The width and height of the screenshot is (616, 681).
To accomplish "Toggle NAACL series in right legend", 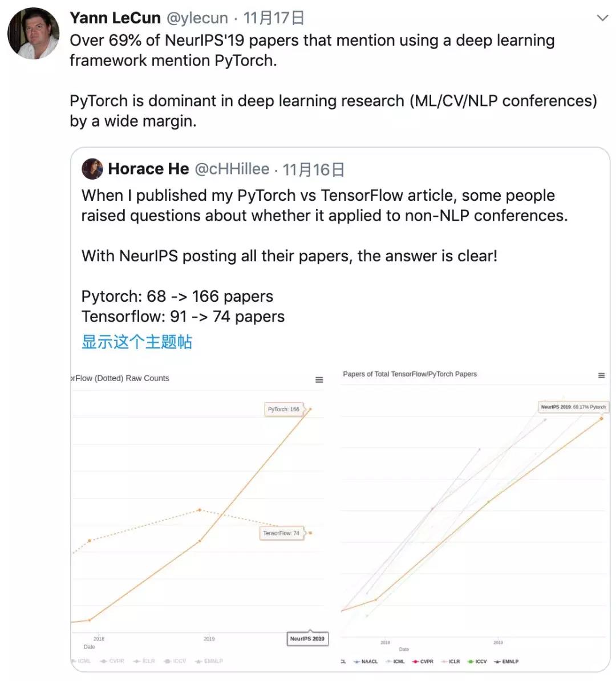I will tap(366, 662).
